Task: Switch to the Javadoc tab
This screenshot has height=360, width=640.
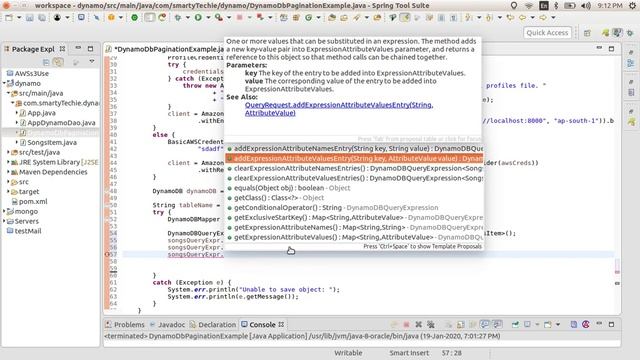Action: (167, 324)
